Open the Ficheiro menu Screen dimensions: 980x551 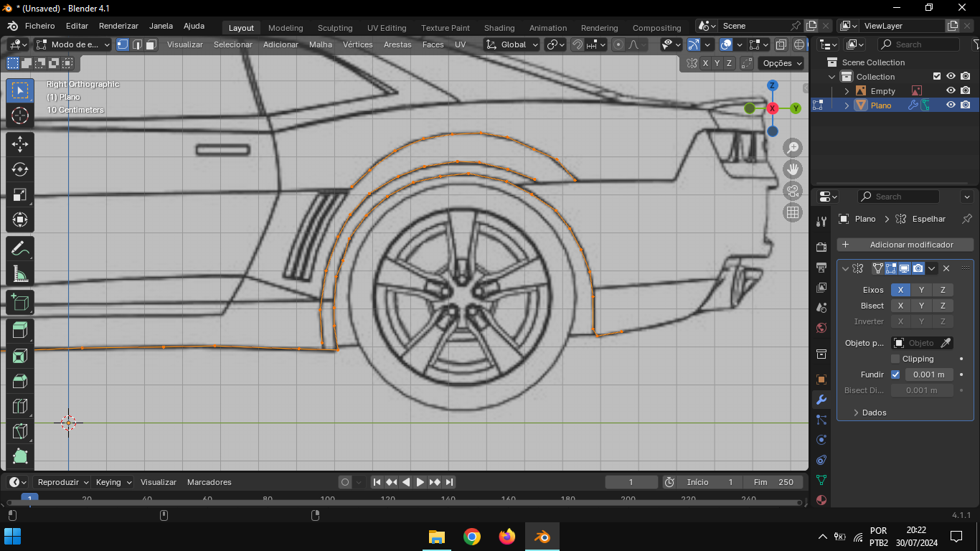(39, 26)
